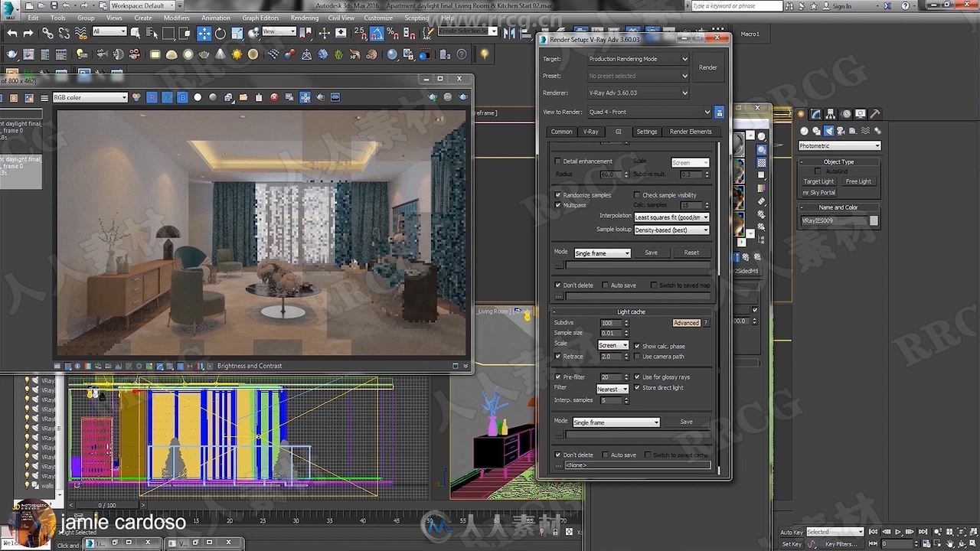This screenshot has width=980, height=551.
Task: Open the Renderer dropdown
Action: coord(638,93)
